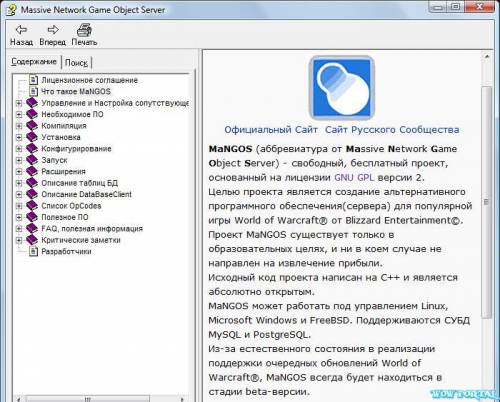Follow the Сайт Русского Сообщества link
The height and width of the screenshot is (402, 500).
[x=392, y=130]
